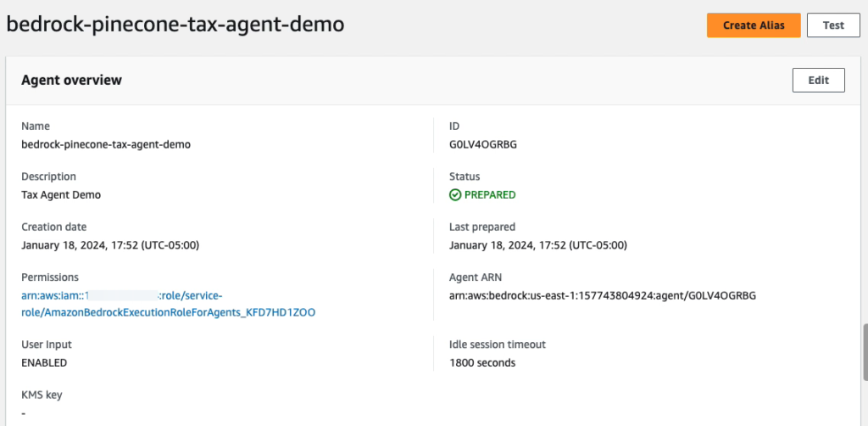This screenshot has width=868, height=426.
Task: Edit the Agent overview section
Action: pyautogui.click(x=818, y=81)
